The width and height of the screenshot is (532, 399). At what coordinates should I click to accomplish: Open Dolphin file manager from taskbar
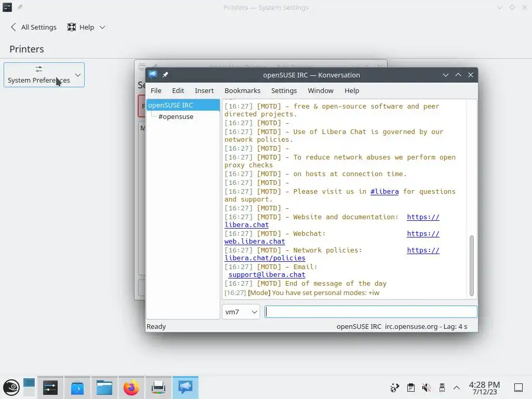(x=104, y=388)
